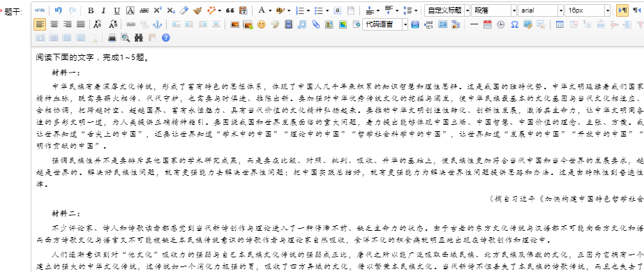Image resolution: width=644 pixels, height=272 pixels.
Task: Click the paperclip attachment icon
Action: click(315, 24)
